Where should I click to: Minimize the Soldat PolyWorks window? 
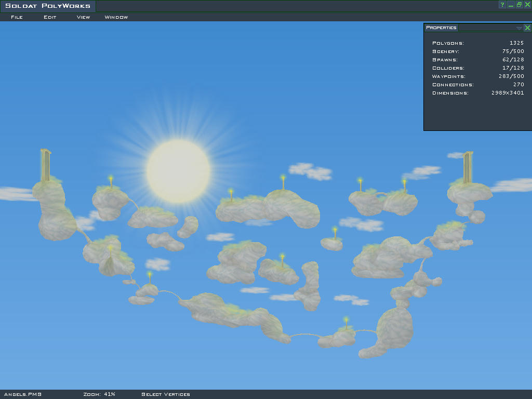[x=511, y=5]
